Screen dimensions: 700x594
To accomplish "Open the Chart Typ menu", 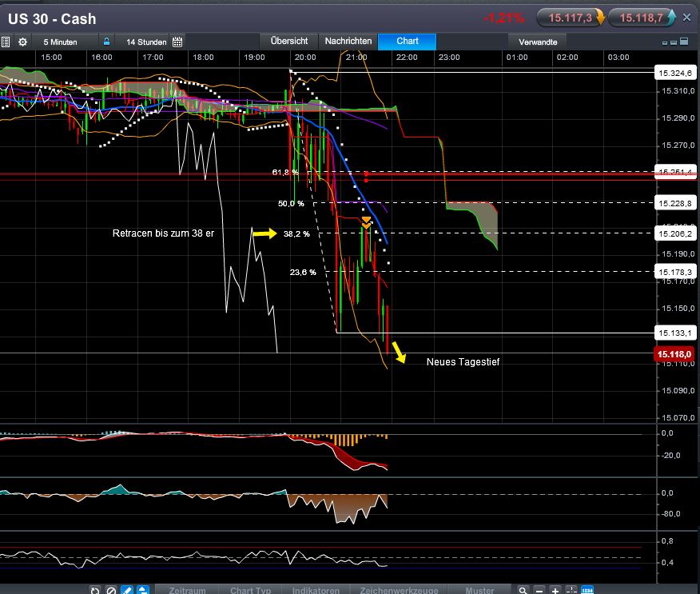I will 250,590.
